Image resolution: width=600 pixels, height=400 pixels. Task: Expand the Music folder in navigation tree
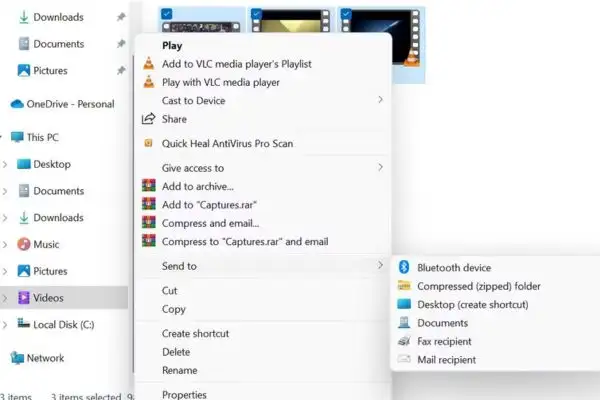[5, 245]
